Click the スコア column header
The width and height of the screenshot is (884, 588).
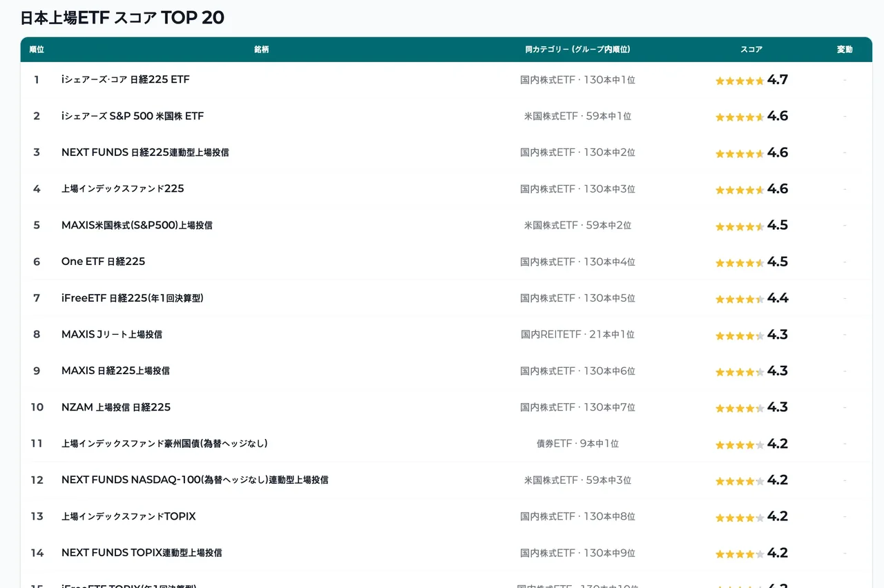(751, 50)
